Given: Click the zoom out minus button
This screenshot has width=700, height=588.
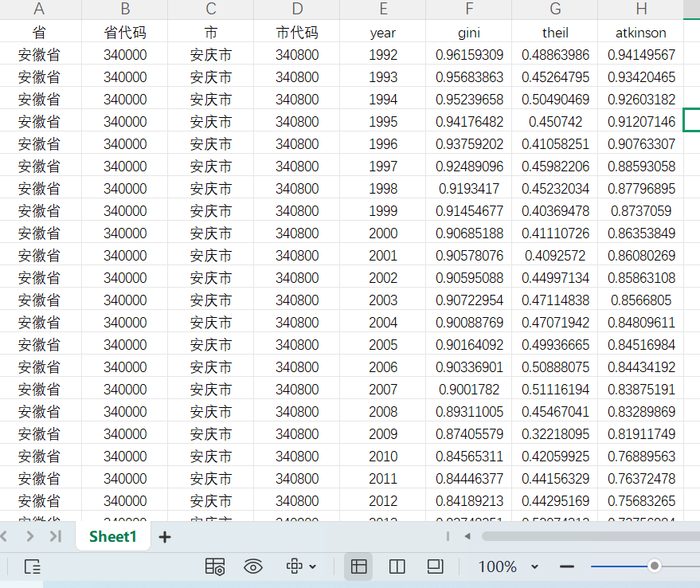Looking at the screenshot, I should click(x=567, y=566).
